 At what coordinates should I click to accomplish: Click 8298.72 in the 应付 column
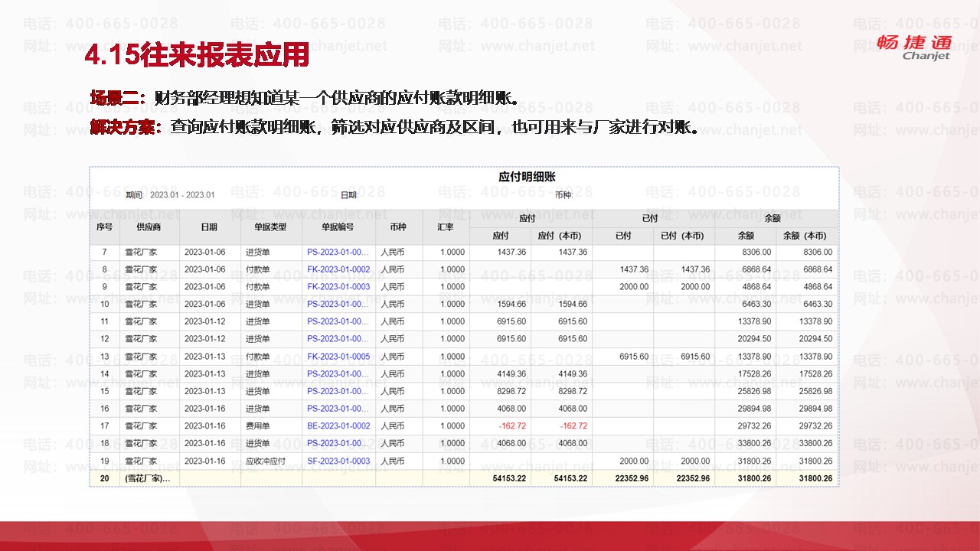pos(511,391)
